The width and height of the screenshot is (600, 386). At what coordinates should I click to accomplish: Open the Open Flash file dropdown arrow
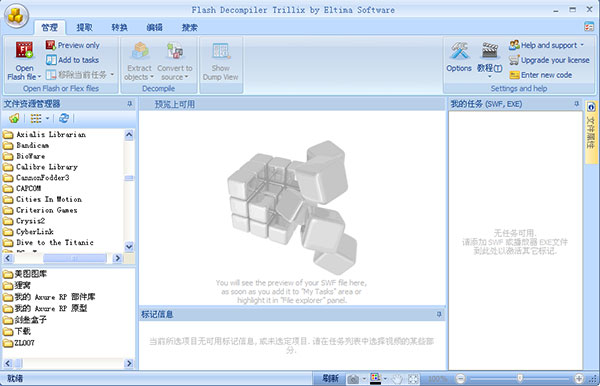click(x=39, y=77)
